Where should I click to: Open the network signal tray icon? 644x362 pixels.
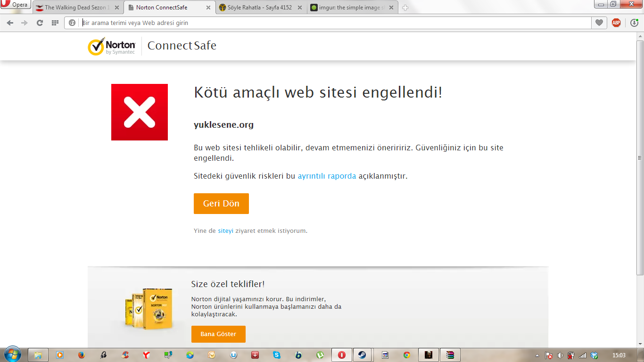pos(583,355)
